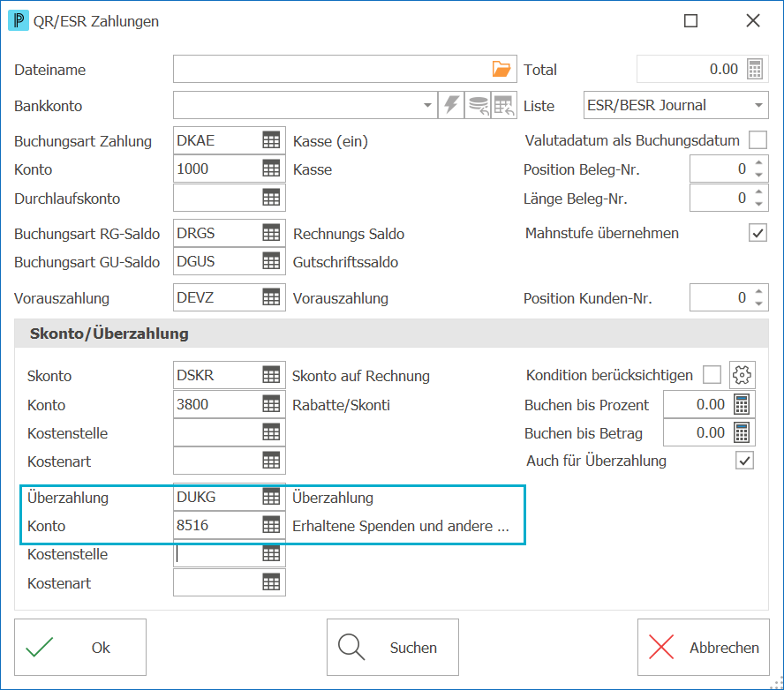Close the QR/ESR Zahlungen dialog

(x=752, y=21)
